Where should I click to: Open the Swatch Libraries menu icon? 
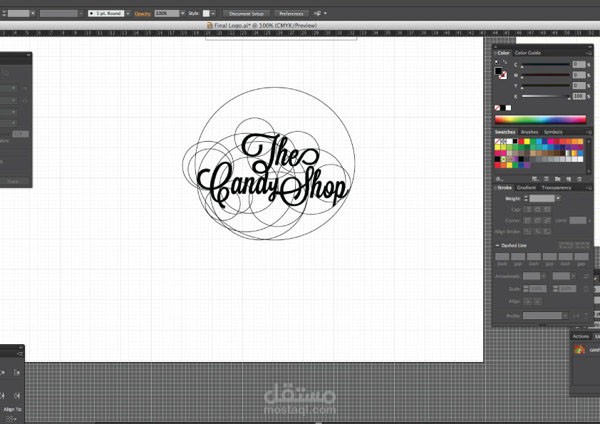tap(499, 179)
